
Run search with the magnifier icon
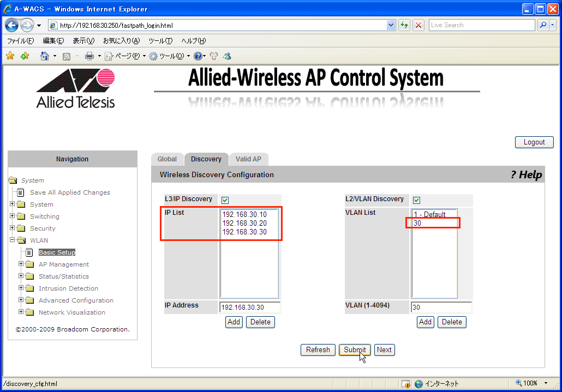tap(543, 25)
